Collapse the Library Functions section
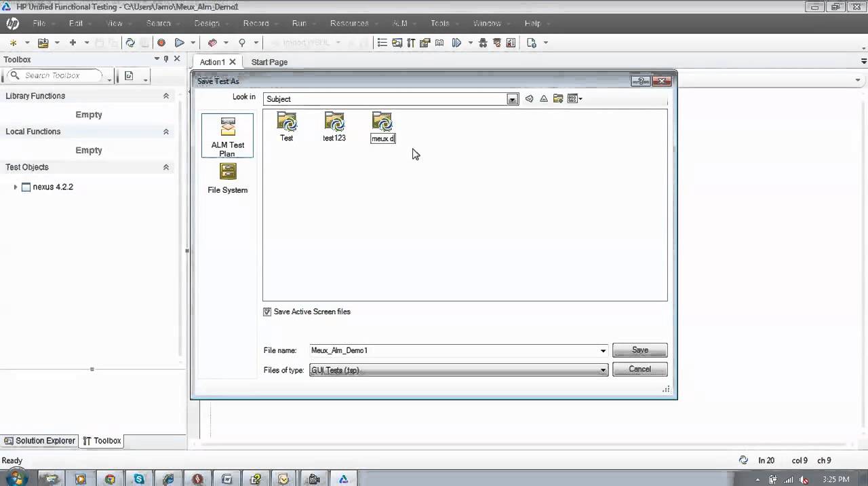Viewport: 868px width, 486px height. [166, 96]
